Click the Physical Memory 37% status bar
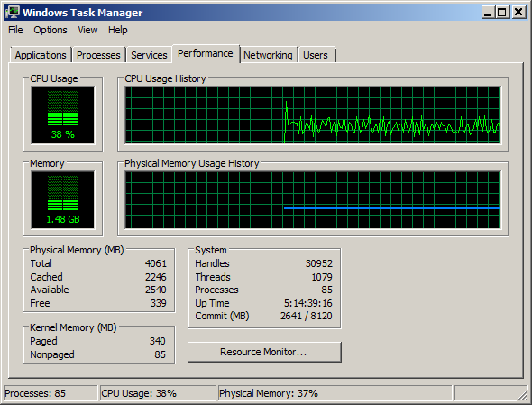The image size is (532, 405). (x=335, y=393)
